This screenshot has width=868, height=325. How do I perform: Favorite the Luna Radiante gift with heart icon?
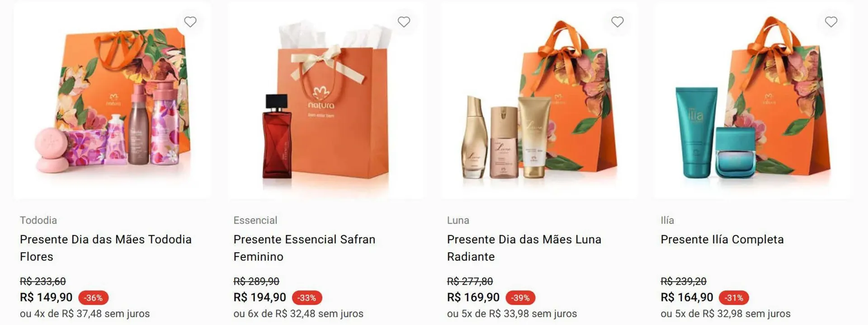pos(618,22)
